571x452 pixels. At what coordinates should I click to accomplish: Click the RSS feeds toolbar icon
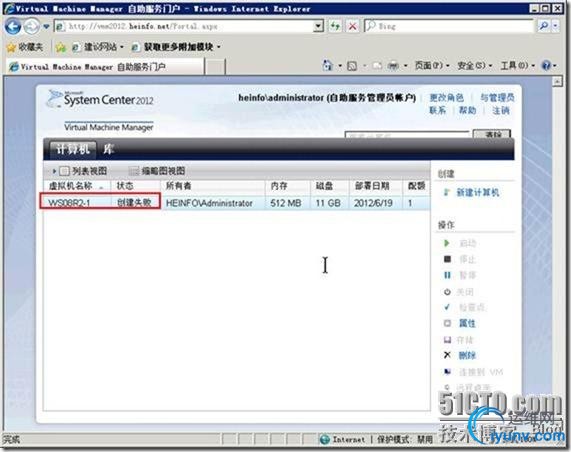(x=352, y=66)
